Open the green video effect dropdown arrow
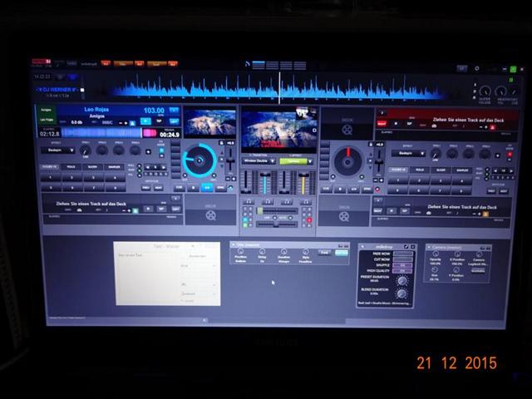The height and width of the screenshot is (399, 532). coord(310,162)
